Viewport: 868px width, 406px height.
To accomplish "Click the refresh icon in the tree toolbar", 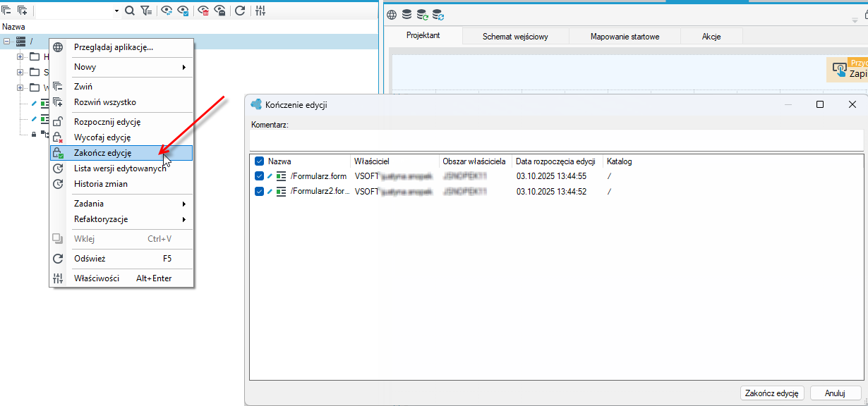I will [x=240, y=11].
